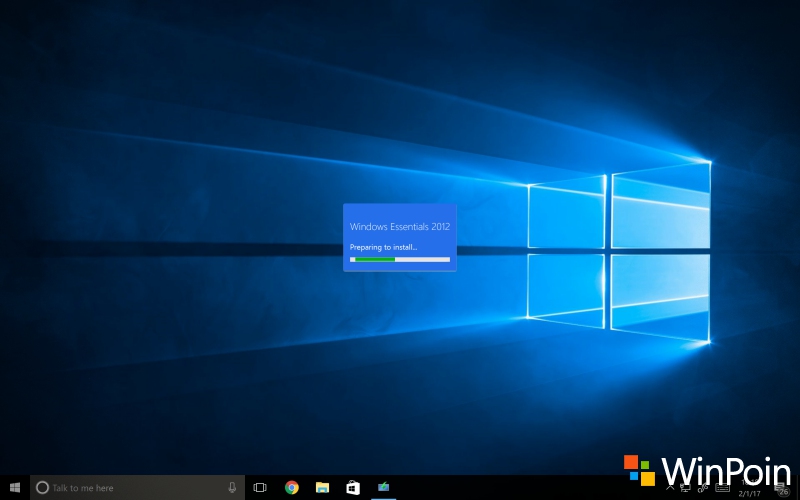The image size is (800, 500).
Task: Click the 'Windows Essentials 2012' title text
Action: click(400, 227)
